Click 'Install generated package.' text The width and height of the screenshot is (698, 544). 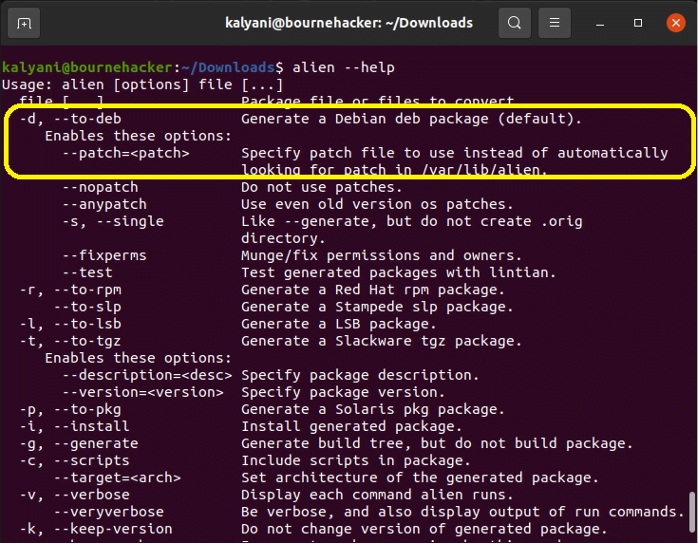tap(352, 426)
